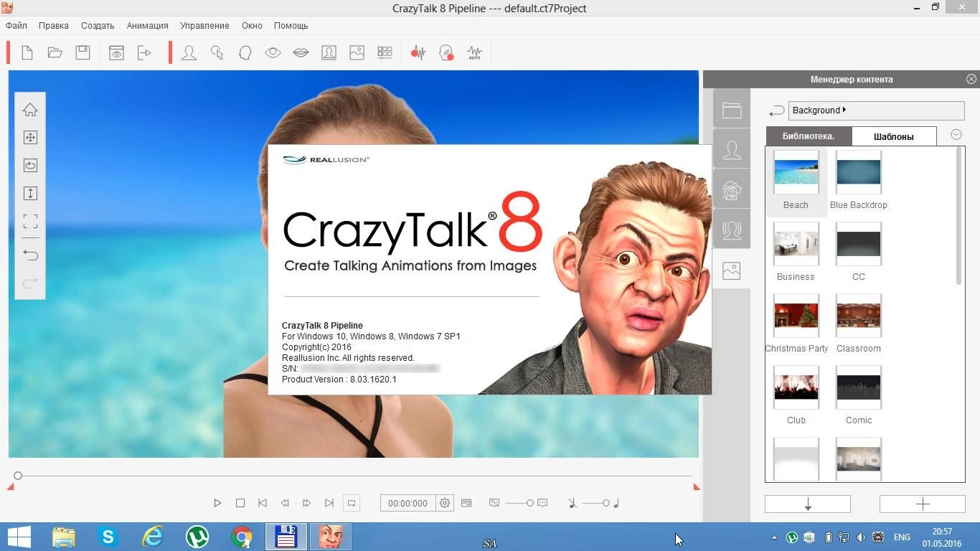Click the Home view tool
The height and width of the screenshot is (551, 980).
pos(30,110)
